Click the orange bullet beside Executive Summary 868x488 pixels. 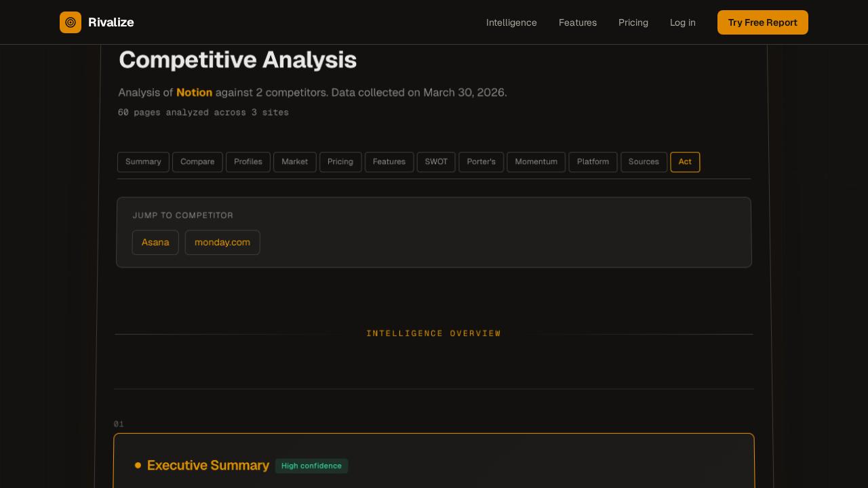pos(138,465)
